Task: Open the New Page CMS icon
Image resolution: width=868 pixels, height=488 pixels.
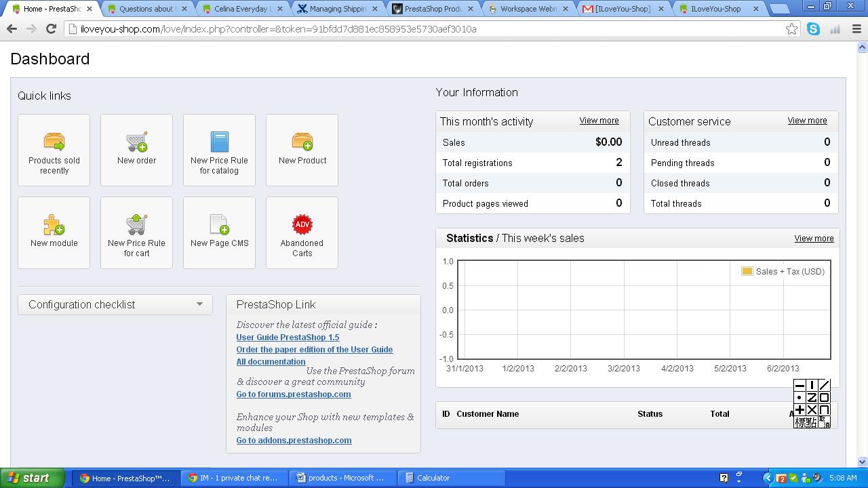Action: click(219, 224)
